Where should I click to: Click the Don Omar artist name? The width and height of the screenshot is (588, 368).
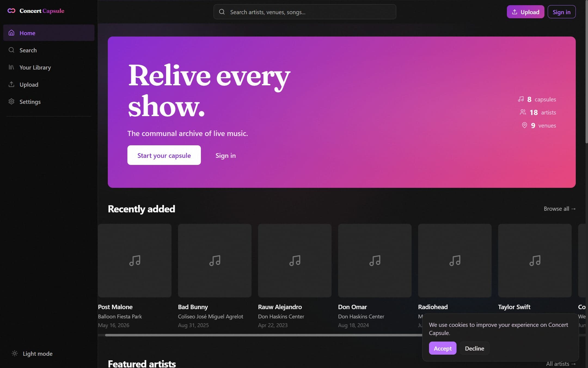click(x=353, y=307)
